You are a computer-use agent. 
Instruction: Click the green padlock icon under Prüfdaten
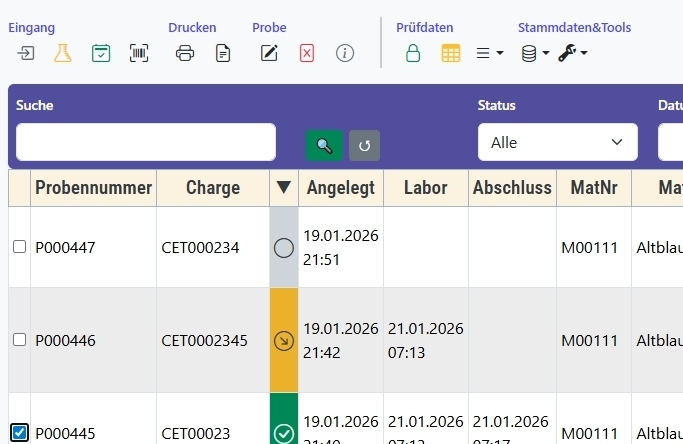pyautogui.click(x=413, y=53)
